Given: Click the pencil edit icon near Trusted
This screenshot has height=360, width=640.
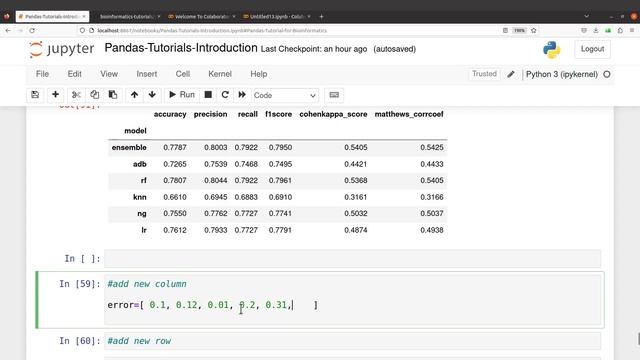Looking at the screenshot, I should 511,74.
